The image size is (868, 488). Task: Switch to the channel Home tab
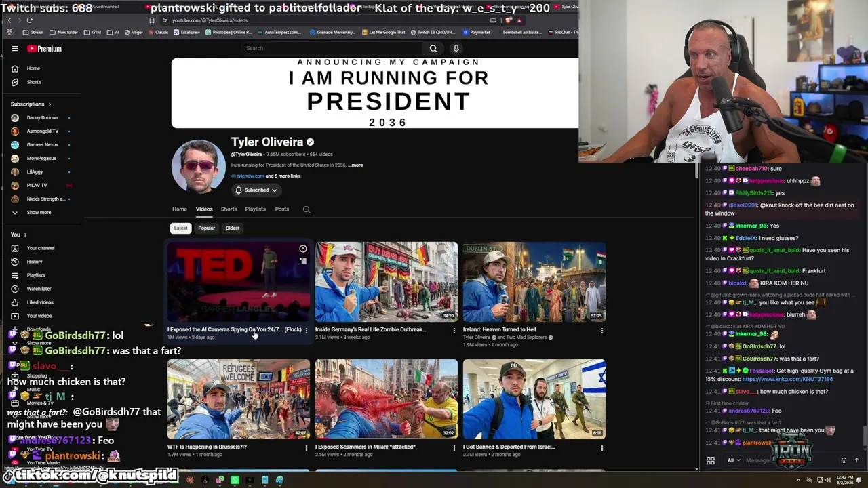point(180,209)
